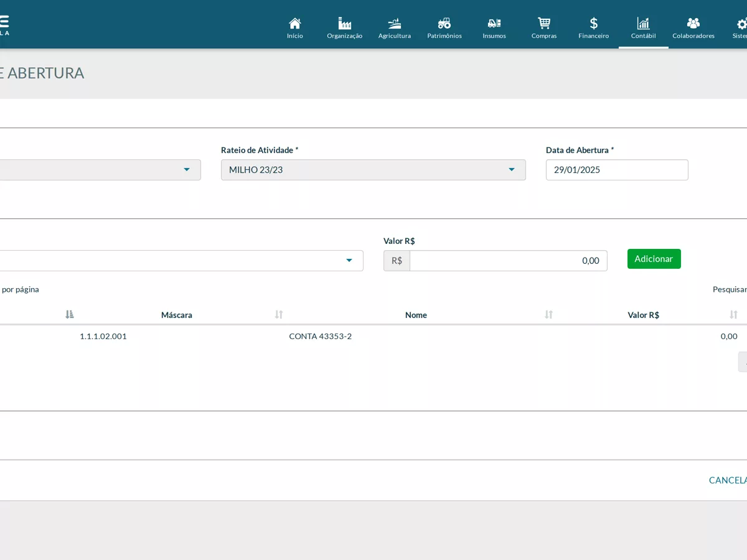The width and height of the screenshot is (747, 560).
Task: Open the Insumos forklift icon
Action: coord(494,24)
